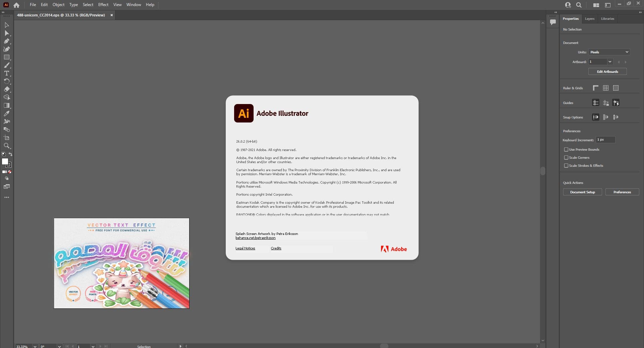644x348 pixels.
Task: Select the Zoom tool
Action: [x=6, y=146]
